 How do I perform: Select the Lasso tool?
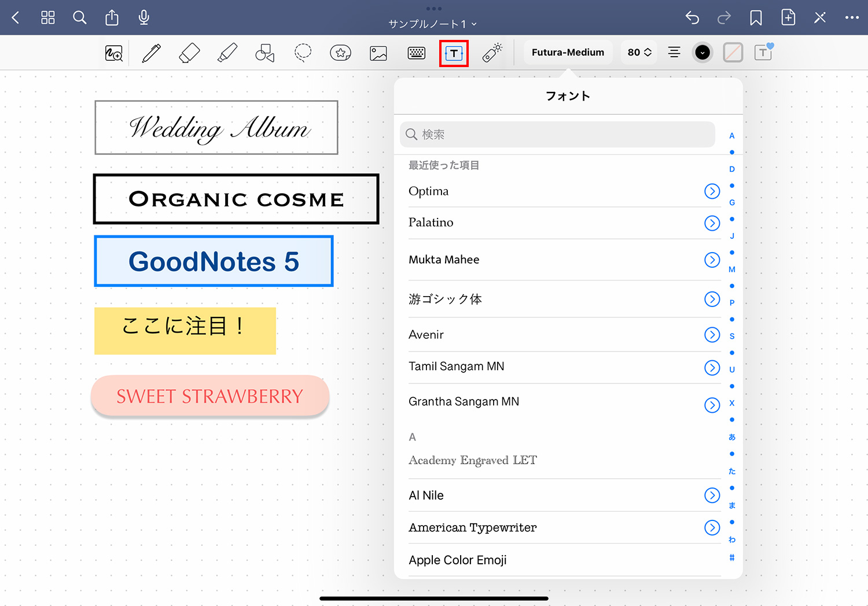[x=303, y=53]
